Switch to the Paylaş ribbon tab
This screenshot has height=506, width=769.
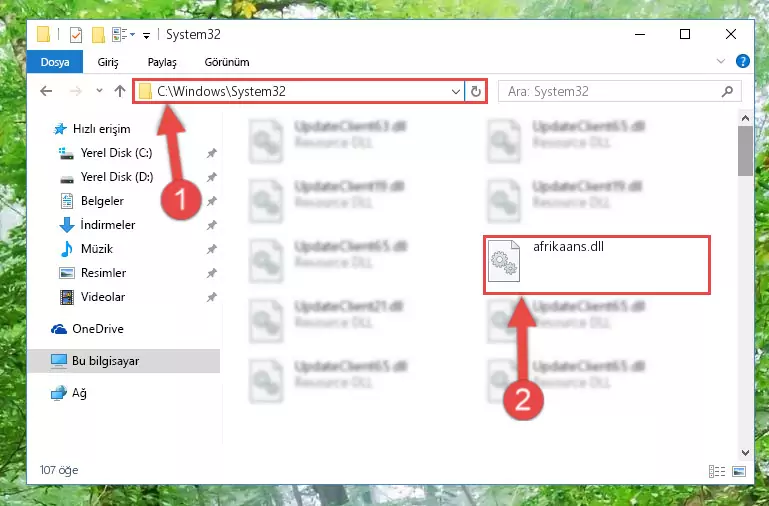coord(162,62)
